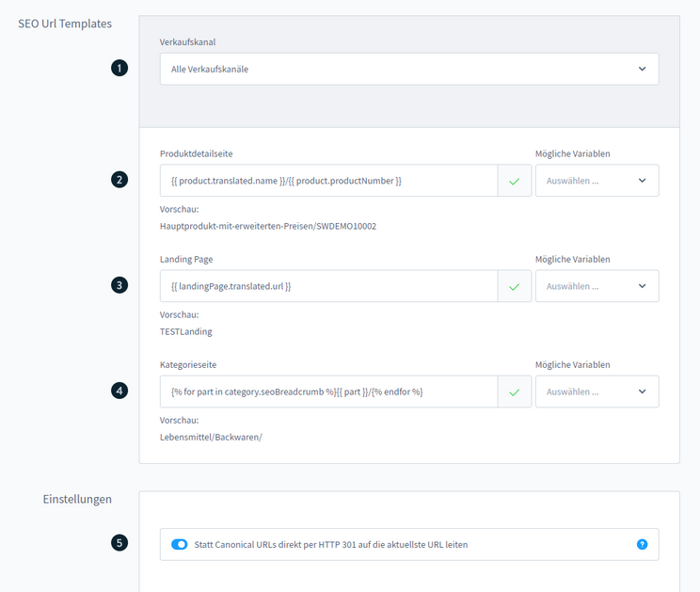Click the number 4 annotation badge
The height and width of the screenshot is (592, 700).
click(119, 390)
